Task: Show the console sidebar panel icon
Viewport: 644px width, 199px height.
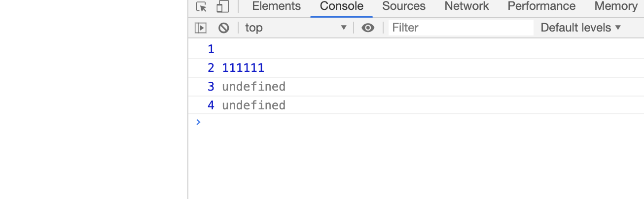Action: tap(200, 28)
